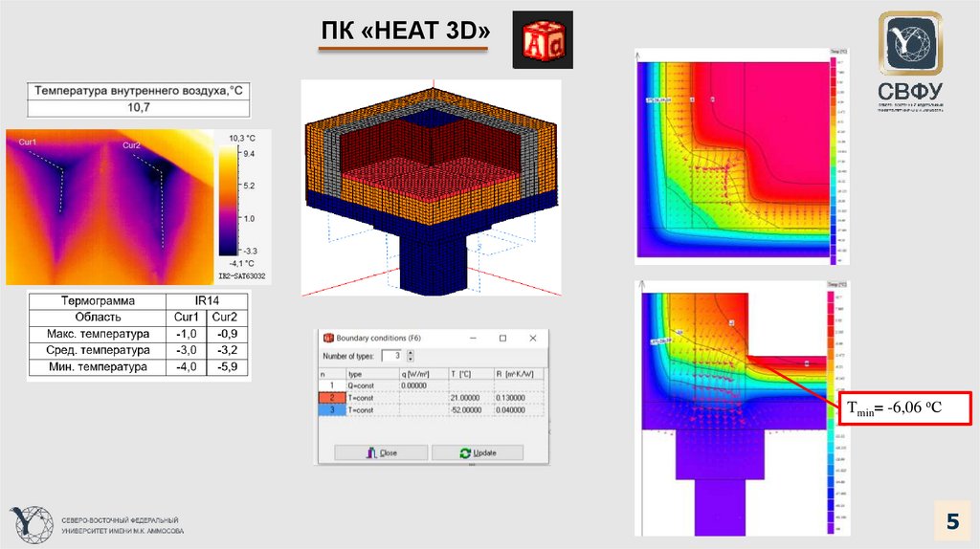Minimize the Boundary conditions window
The width and height of the screenshot is (980, 549).
tap(473, 338)
